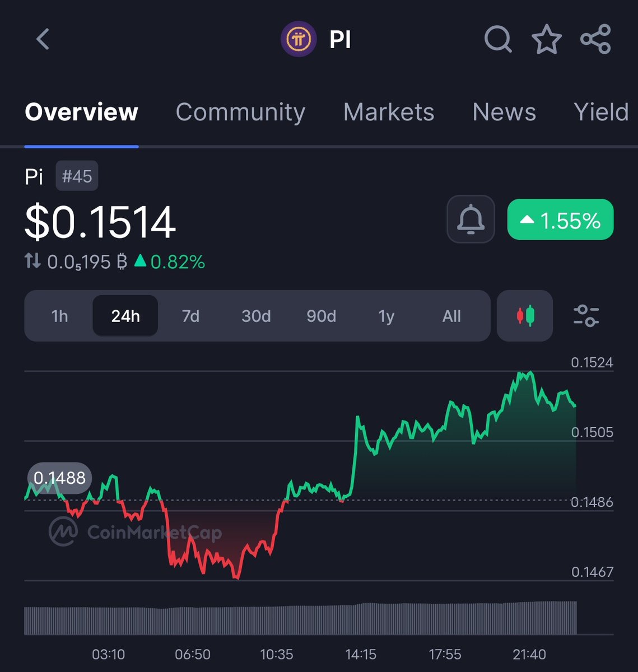Viewport: 638px width, 672px height.
Task: Open the News tab
Action: (x=504, y=112)
